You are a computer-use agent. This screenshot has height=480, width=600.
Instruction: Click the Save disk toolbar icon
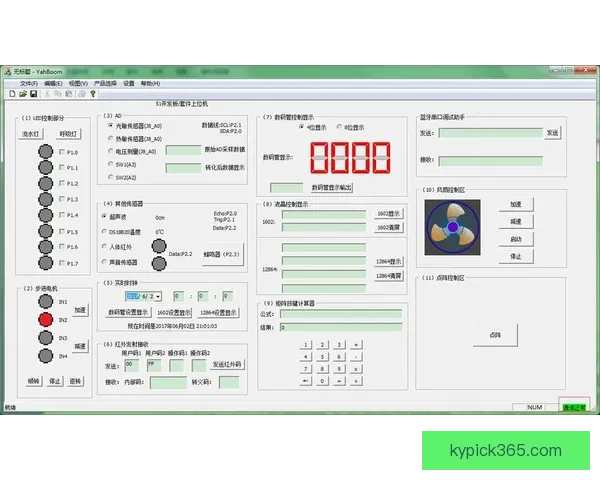(x=32, y=93)
